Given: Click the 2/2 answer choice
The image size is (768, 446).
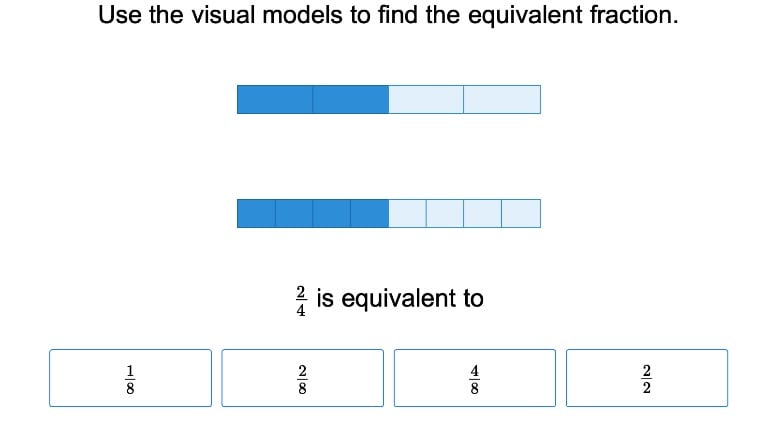Looking at the screenshot, I should (x=646, y=378).
